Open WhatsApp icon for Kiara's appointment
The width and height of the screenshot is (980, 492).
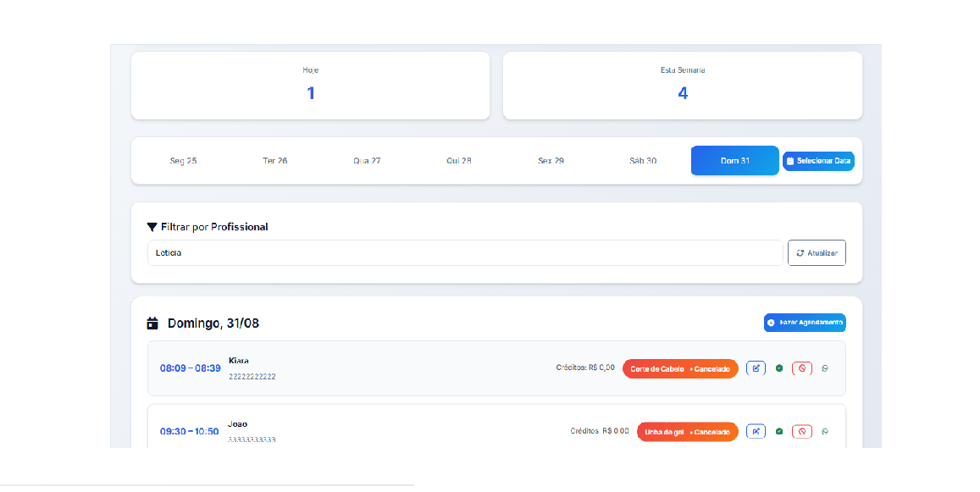825,368
